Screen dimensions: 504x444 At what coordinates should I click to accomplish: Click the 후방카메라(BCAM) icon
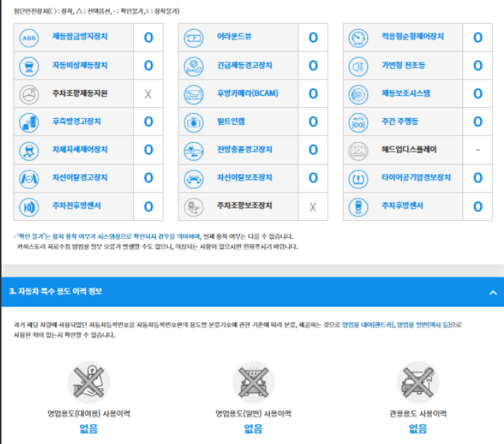click(193, 94)
